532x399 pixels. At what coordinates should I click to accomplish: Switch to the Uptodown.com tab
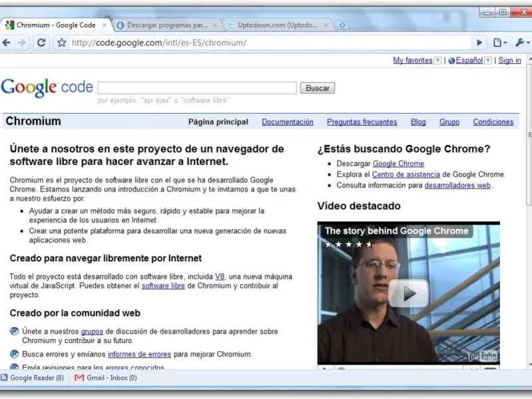[x=277, y=25]
